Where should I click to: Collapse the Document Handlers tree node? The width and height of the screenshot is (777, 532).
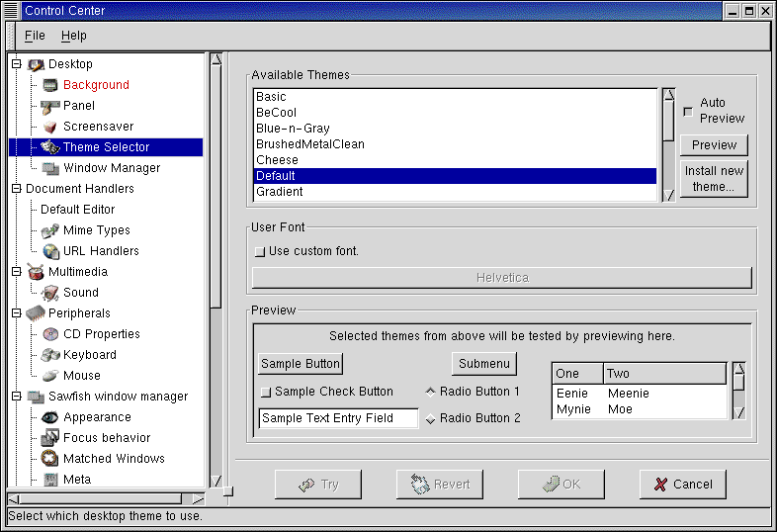point(16,189)
